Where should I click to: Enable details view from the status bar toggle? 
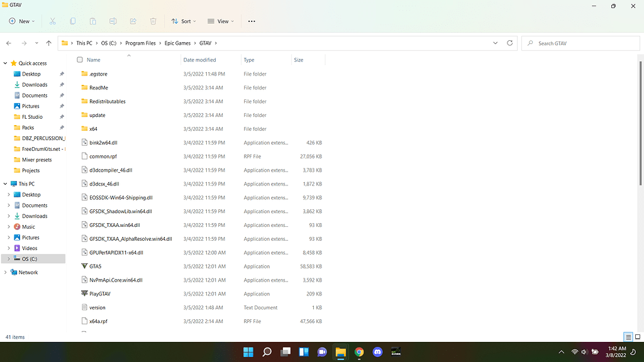pyautogui.click(x=627, y=337)
